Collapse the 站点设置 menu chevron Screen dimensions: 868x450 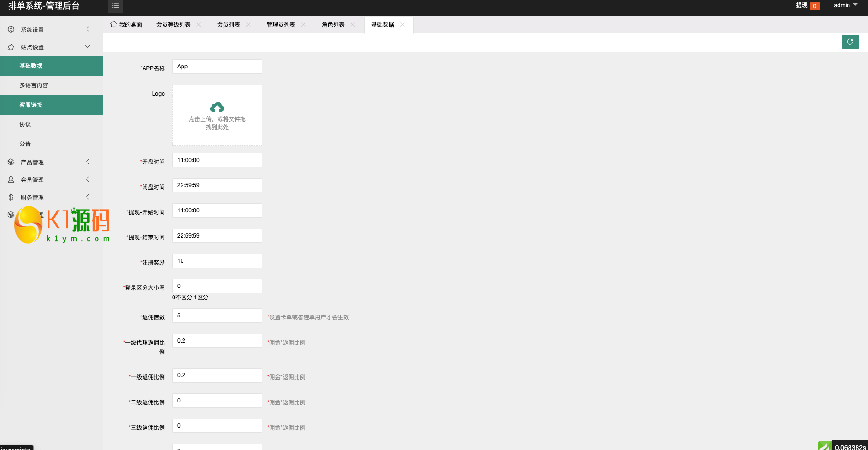pyautogui.click(x=87, y=47)
